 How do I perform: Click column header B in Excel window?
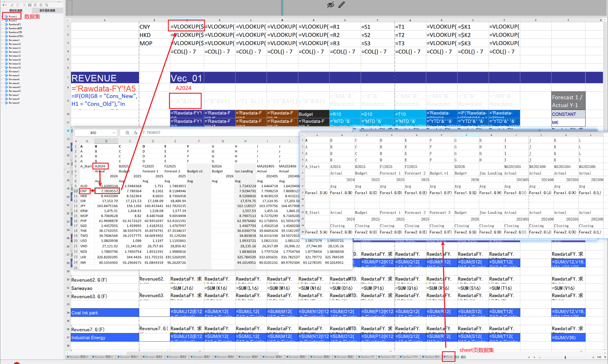point(106,141)
